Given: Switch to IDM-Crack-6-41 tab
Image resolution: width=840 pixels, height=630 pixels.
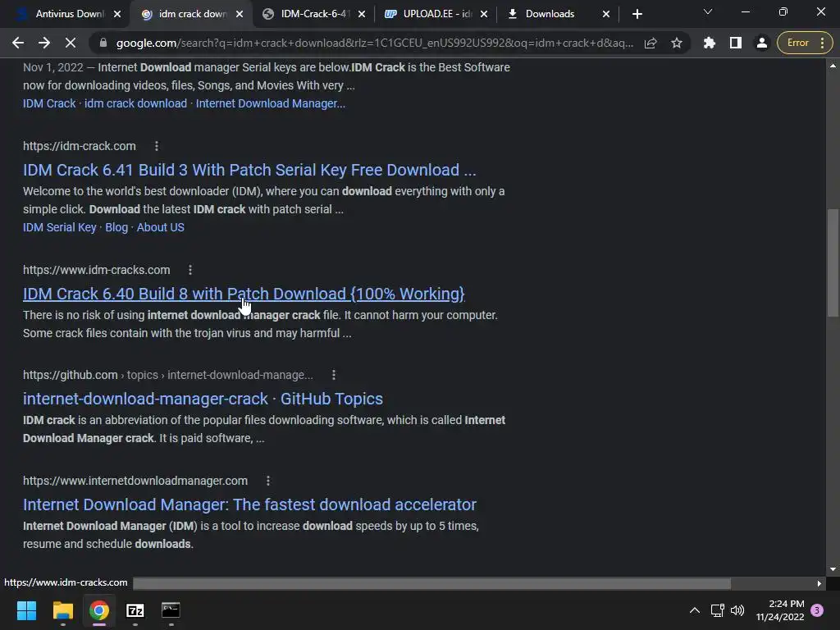Looking at the screenshot, I should (314, 14).
